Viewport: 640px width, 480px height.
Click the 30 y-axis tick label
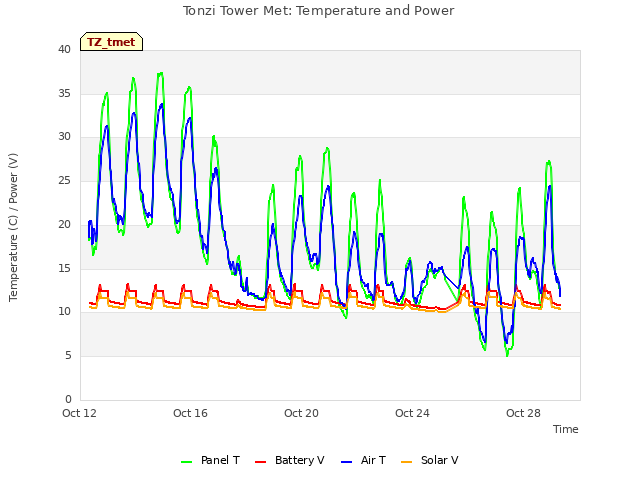[x=64, y=137]
